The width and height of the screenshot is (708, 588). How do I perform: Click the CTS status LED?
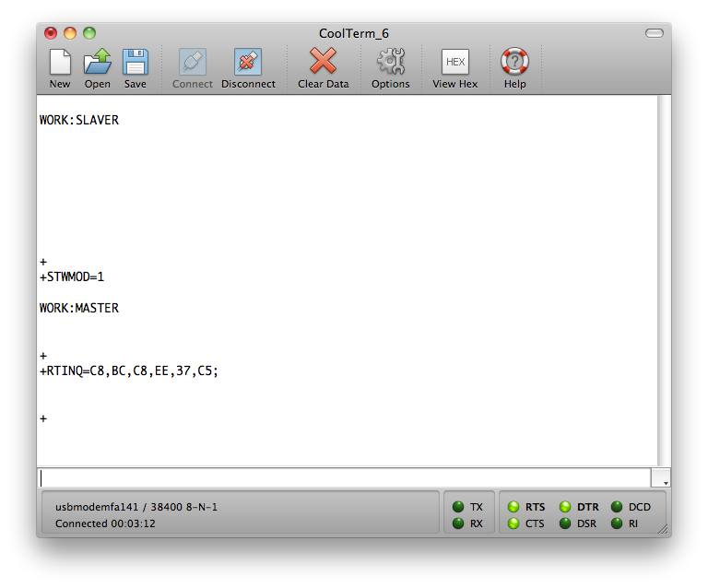point(513,523)
